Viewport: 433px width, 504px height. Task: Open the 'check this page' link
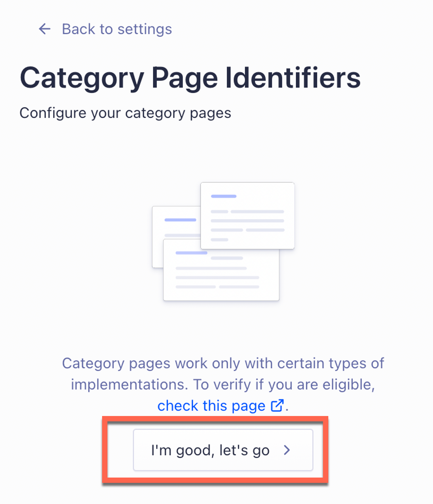(211, 406)
